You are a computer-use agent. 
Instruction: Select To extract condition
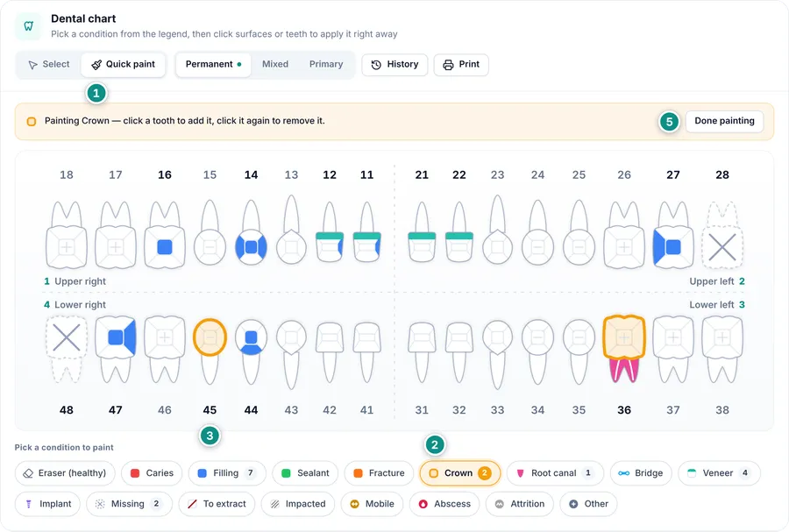pos(217,504)
